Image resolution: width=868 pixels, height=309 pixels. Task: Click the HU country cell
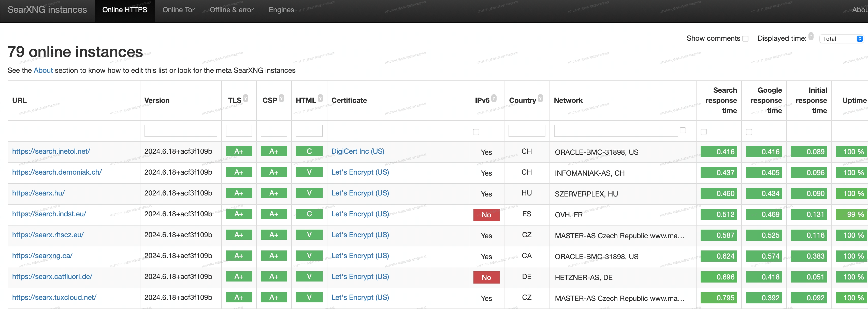coord(527,193)
